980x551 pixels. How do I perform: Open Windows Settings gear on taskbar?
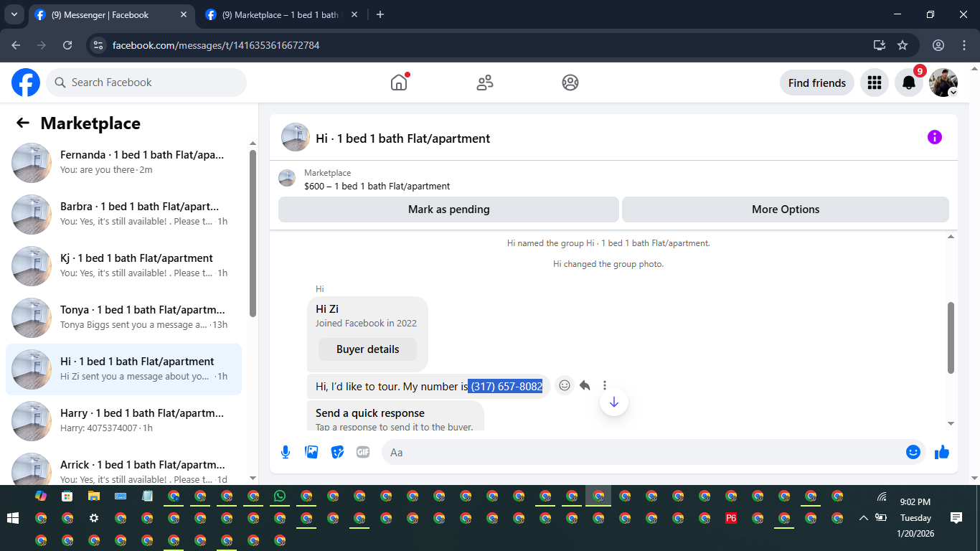pyautogui.click(x=94, y=518)
